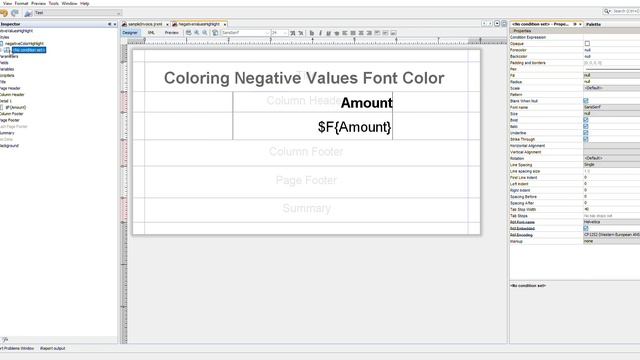
Task: Close the sampleInvoice.jrxml tab
Action: click(x=167, y=24)
